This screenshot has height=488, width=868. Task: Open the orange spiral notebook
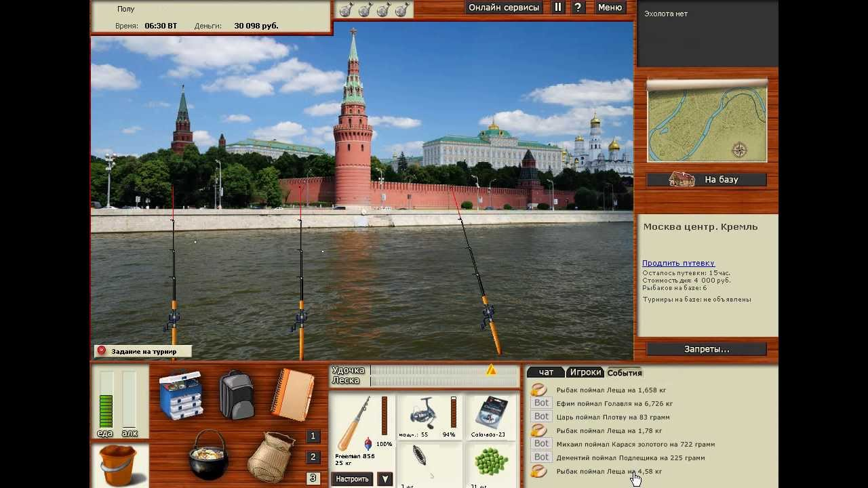pyautogui.click(x=293, y=394)
